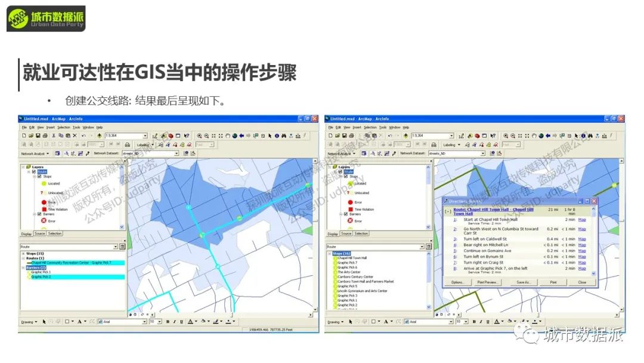
Task: Click Directions Window icon in right Network Analyst toolbar
Action: point(394,153)
